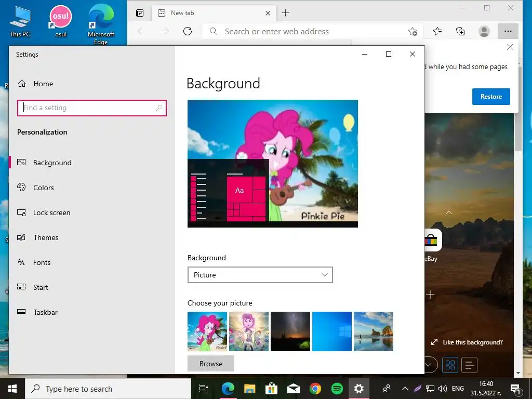The image size is (532, 399).
Task: Select the beach rocks picture thumbnail
Action: pos(374,331)
